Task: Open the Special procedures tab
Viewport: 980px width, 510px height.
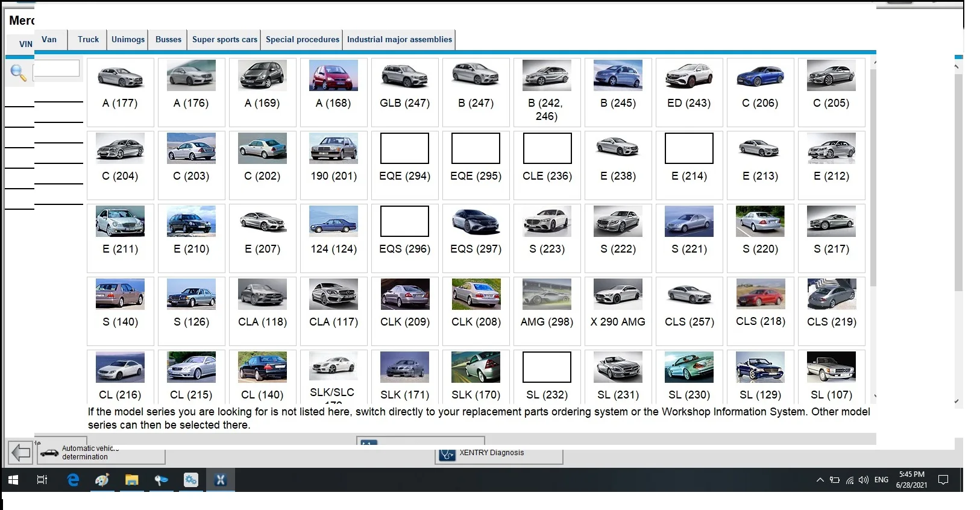Action: pyautogui.click(x=303, y=40)
